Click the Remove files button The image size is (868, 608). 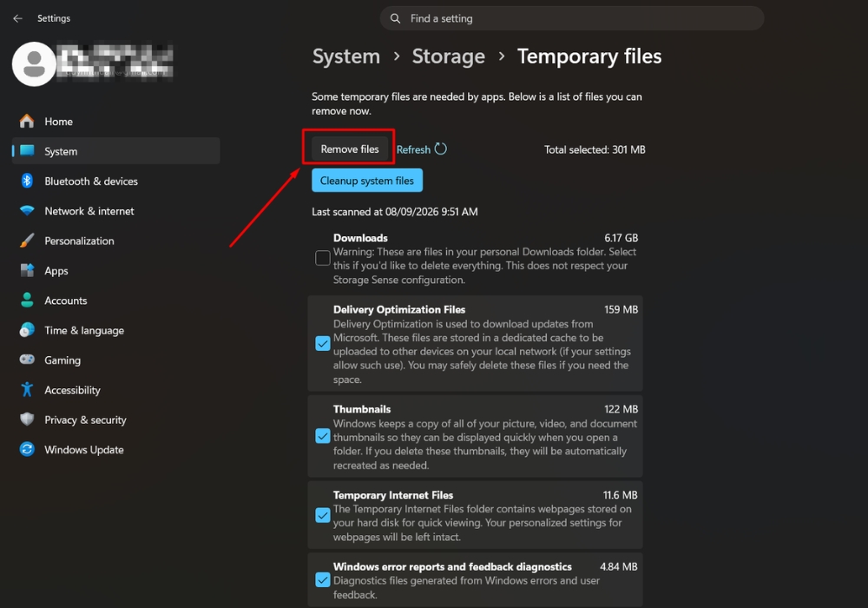tap(349, 149)
